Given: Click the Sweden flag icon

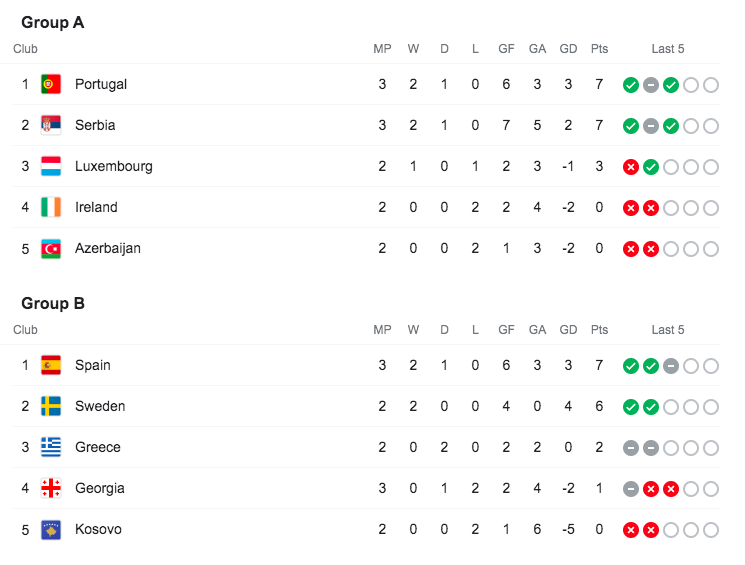Looking at the screenshot, I should tap(51, 406).
